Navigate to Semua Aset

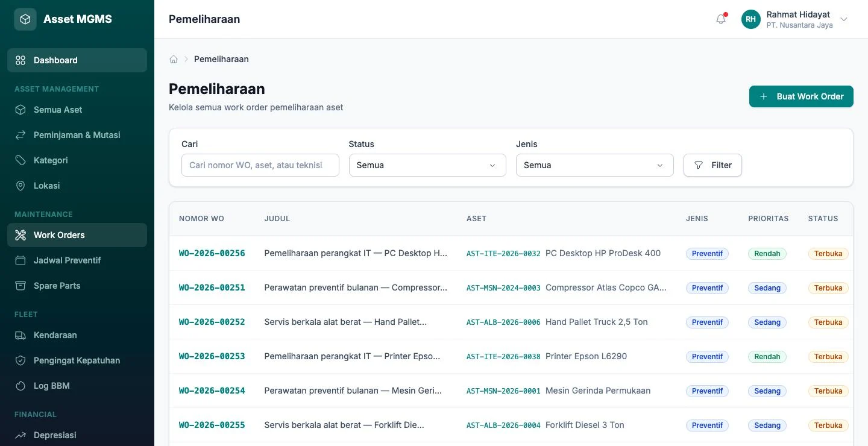tap(77, 110)
